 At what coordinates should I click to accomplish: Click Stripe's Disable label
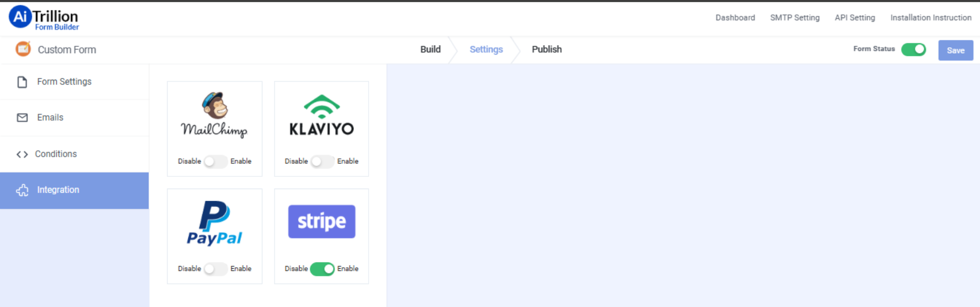296,269
